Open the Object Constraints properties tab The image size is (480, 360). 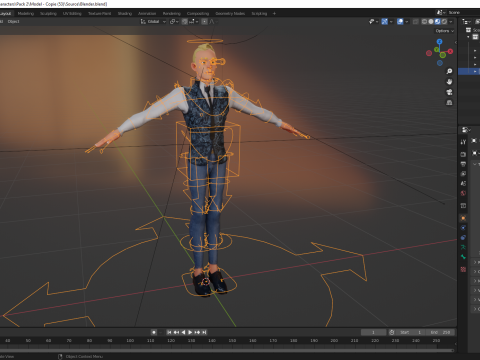click(463, 237)
